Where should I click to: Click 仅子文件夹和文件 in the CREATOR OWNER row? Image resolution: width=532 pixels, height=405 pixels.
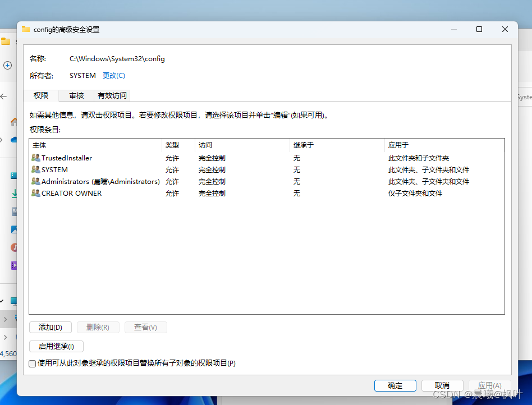pos(415,194)
